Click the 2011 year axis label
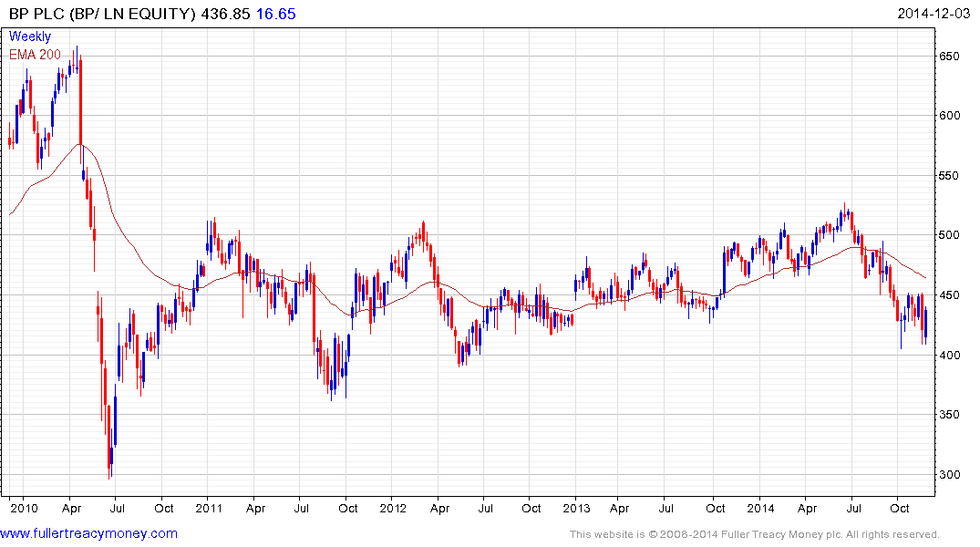This screenshot has height=547, width=980. tap(209, 508)
